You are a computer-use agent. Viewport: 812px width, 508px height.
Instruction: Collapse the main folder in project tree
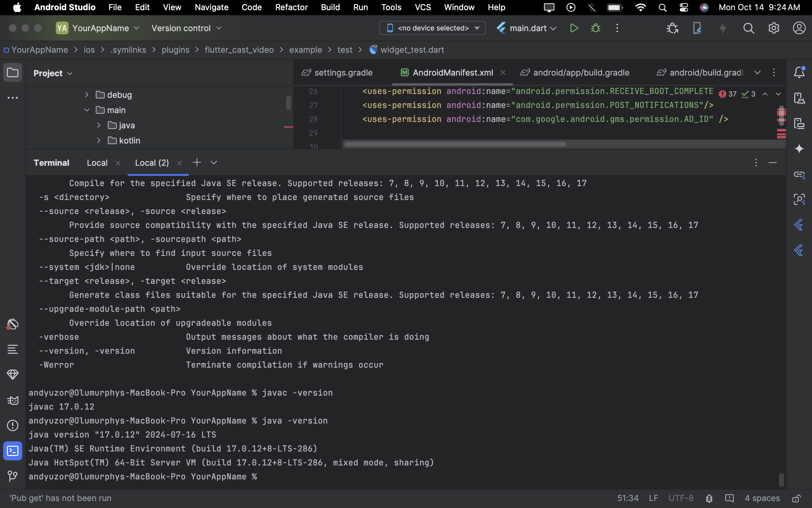(87, 110)
